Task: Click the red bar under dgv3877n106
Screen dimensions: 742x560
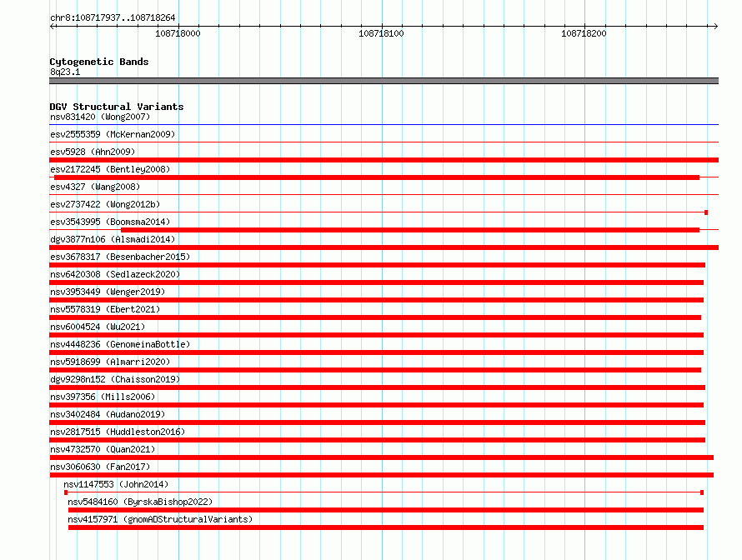Action: [384, 247]
